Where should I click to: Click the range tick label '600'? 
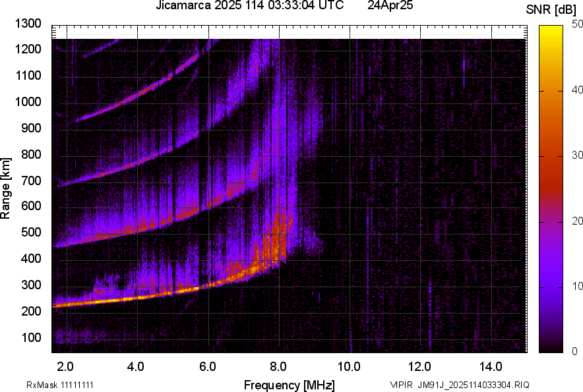tap(31, 206)
